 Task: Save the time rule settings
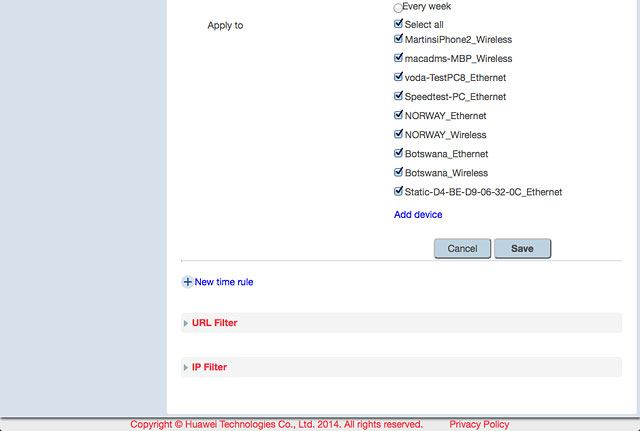(x=522, y=249)
